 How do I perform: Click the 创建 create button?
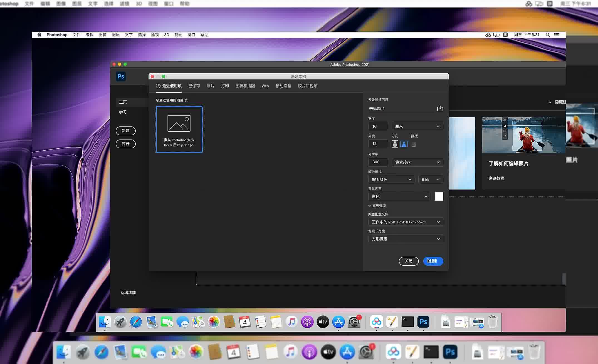[433, 261]
